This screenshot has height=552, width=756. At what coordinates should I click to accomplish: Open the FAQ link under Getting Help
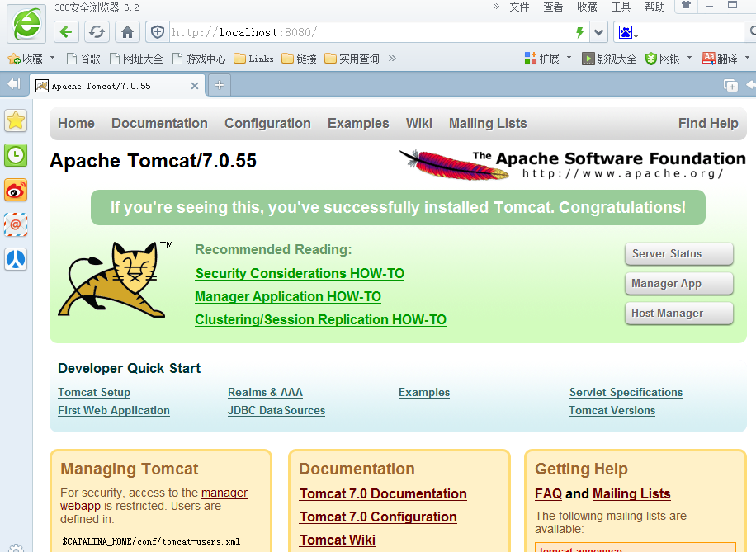click(x=548, y=493)
